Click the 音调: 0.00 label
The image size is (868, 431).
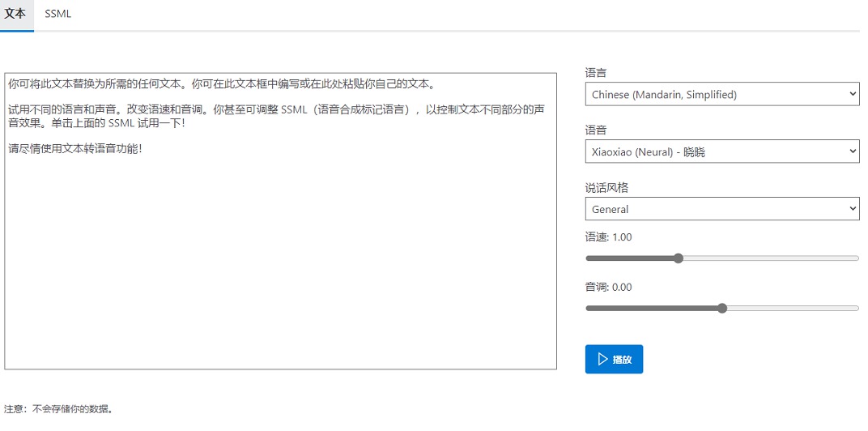tap(609, 287)
